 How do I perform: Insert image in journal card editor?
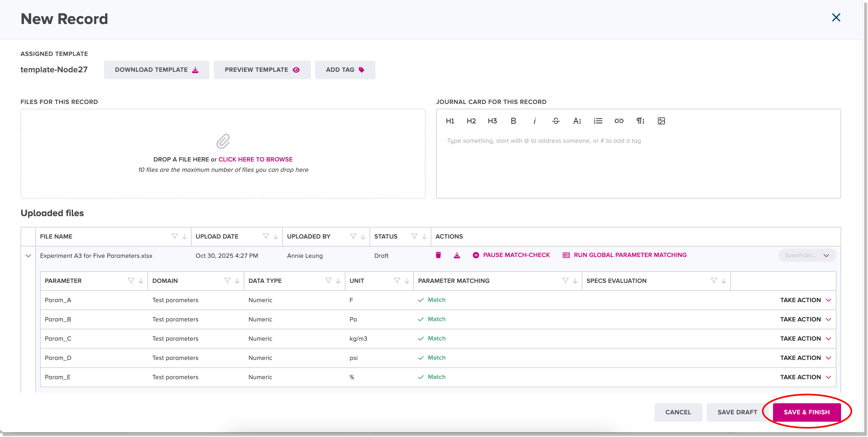coord(661,121)
